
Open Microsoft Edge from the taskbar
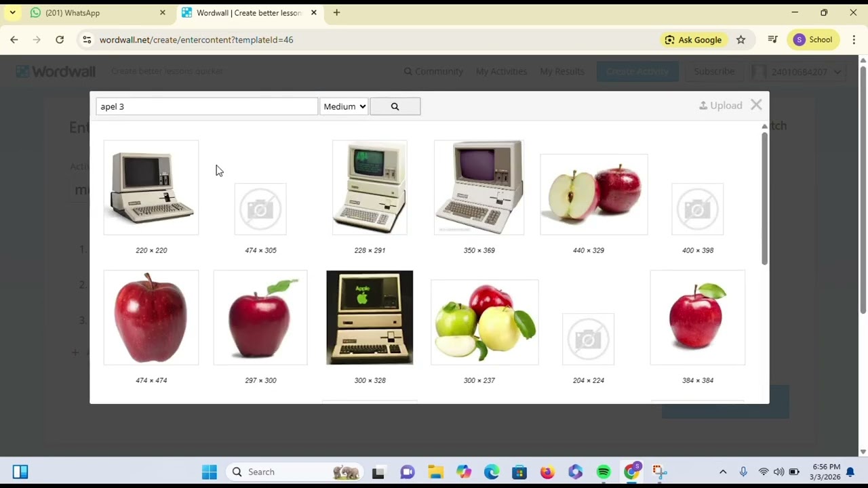492,472
